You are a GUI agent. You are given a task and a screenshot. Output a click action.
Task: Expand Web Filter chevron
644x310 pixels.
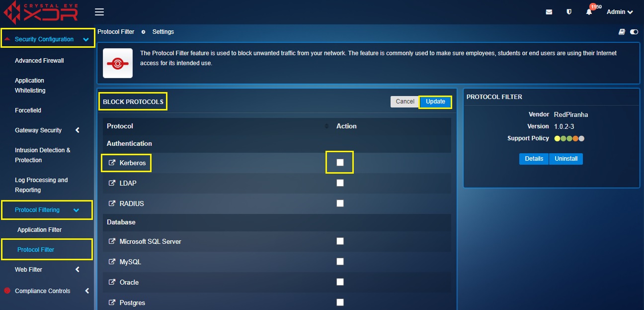pos(78,270)
